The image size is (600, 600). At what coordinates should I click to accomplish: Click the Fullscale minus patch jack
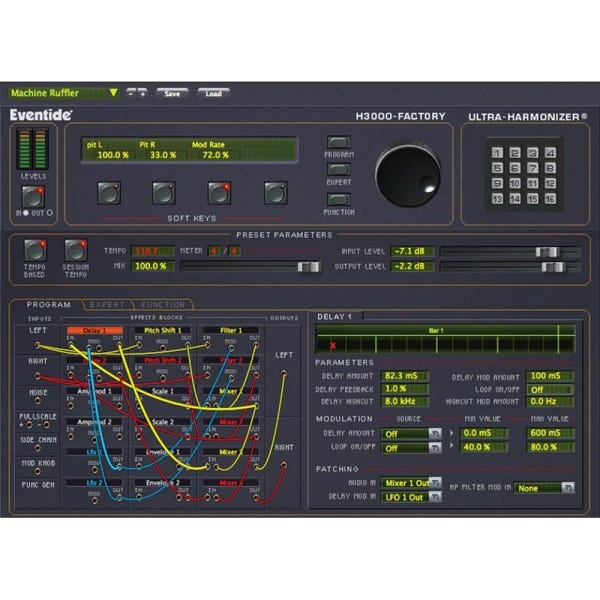point(46,425)
